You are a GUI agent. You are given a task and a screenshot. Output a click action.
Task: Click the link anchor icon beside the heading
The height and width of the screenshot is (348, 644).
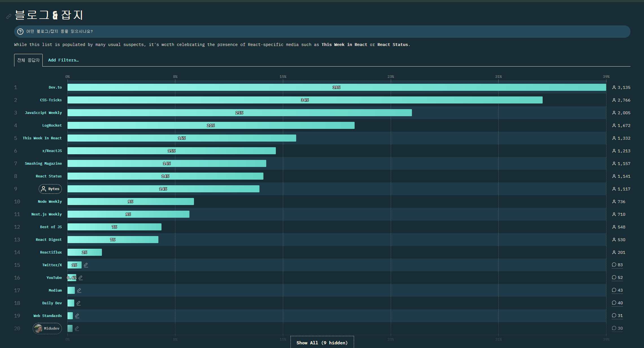click(9, 16)
